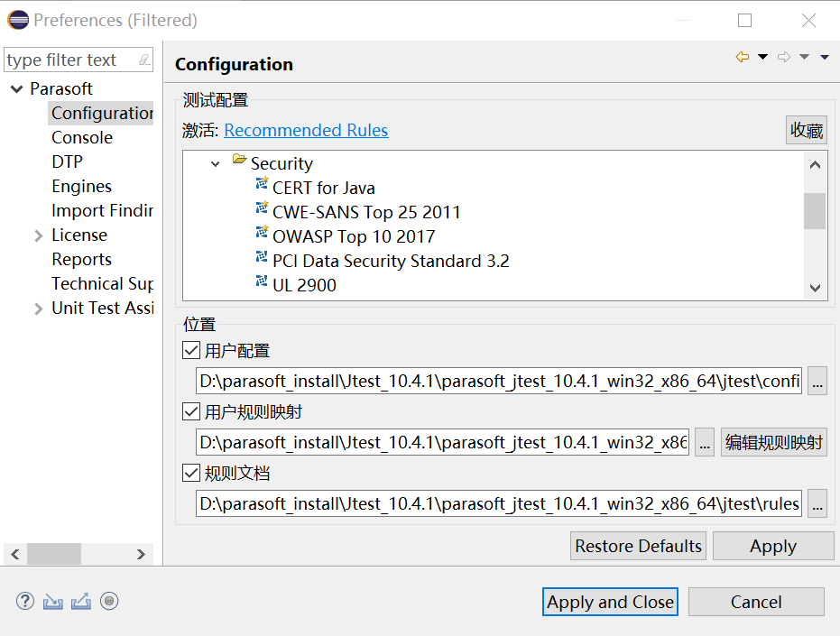Click the 收藏 button
This screenshot has width=840, height=636.
click(807, 130)
